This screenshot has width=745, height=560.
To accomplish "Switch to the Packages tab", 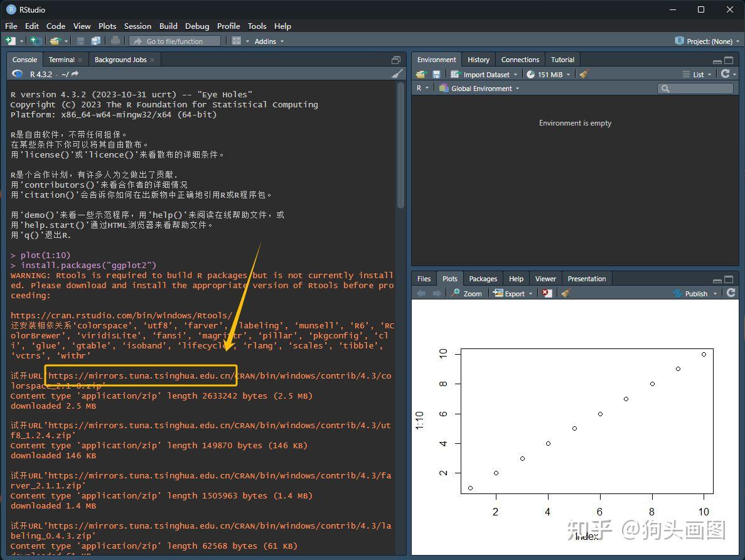I will point(483,278).
